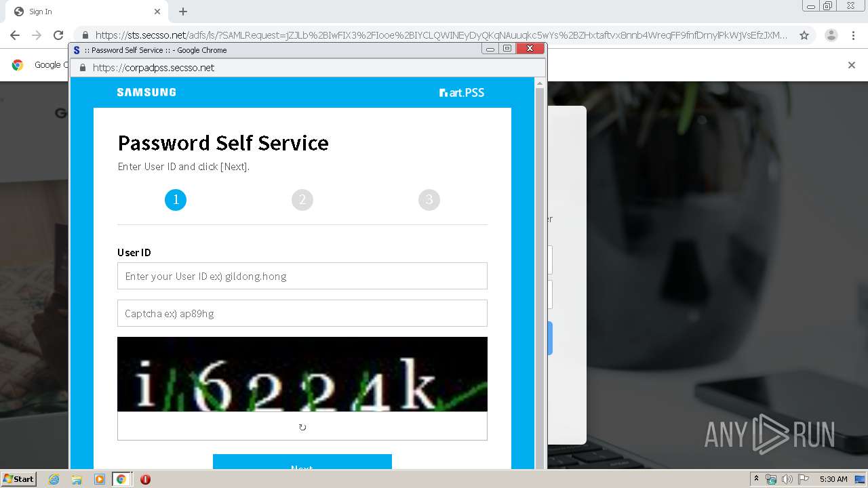Dismiss the Chrome notification bar

click(852, 65)
